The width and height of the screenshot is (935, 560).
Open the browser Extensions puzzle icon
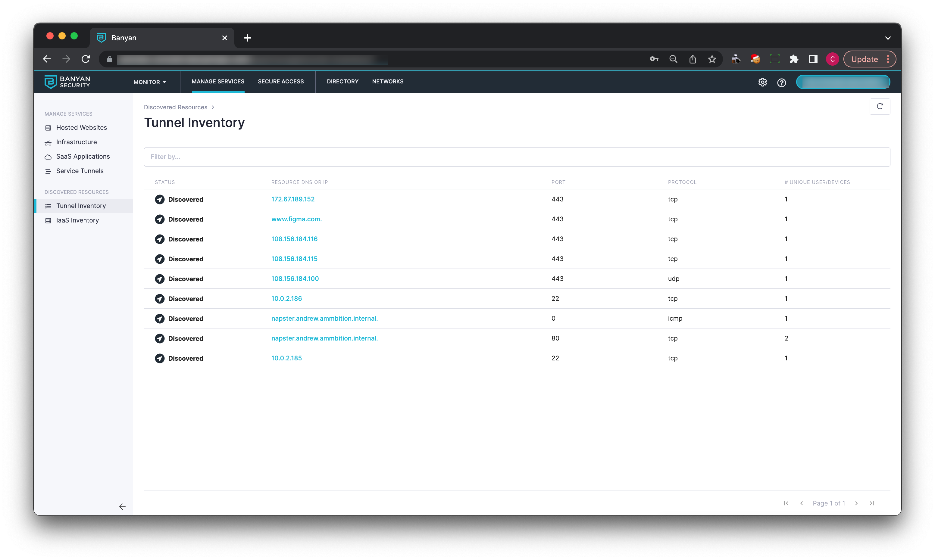pos(794,59)
